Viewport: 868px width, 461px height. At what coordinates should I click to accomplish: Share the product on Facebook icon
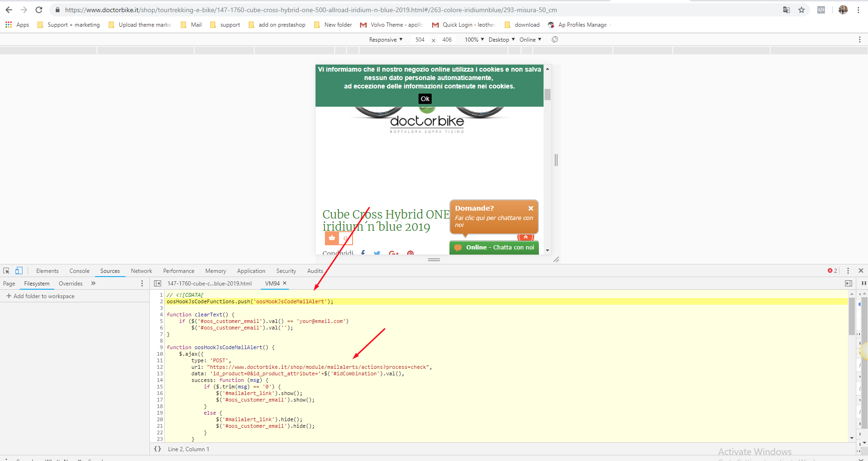coord(363,253)
